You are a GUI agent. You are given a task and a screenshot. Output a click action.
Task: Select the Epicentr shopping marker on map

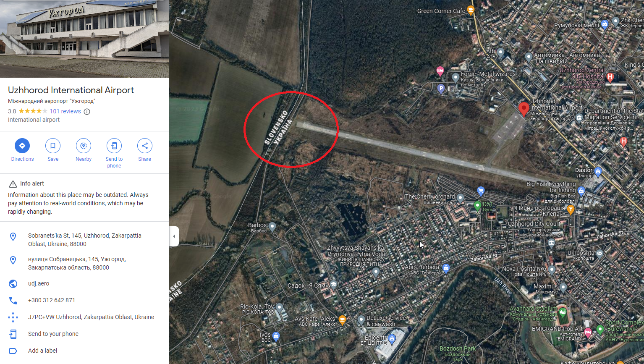[392, 339]
